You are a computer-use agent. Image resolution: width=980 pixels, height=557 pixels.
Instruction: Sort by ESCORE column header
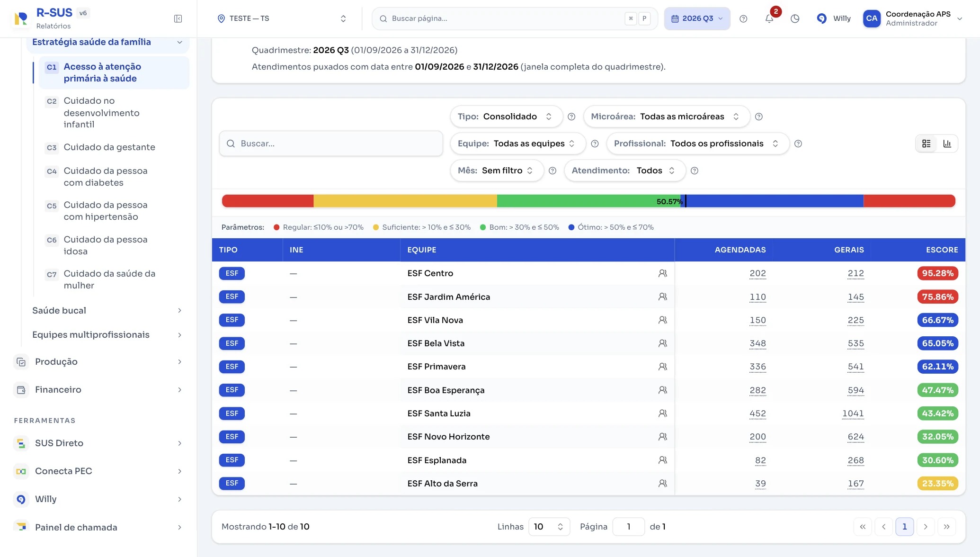tap(942, 250)
